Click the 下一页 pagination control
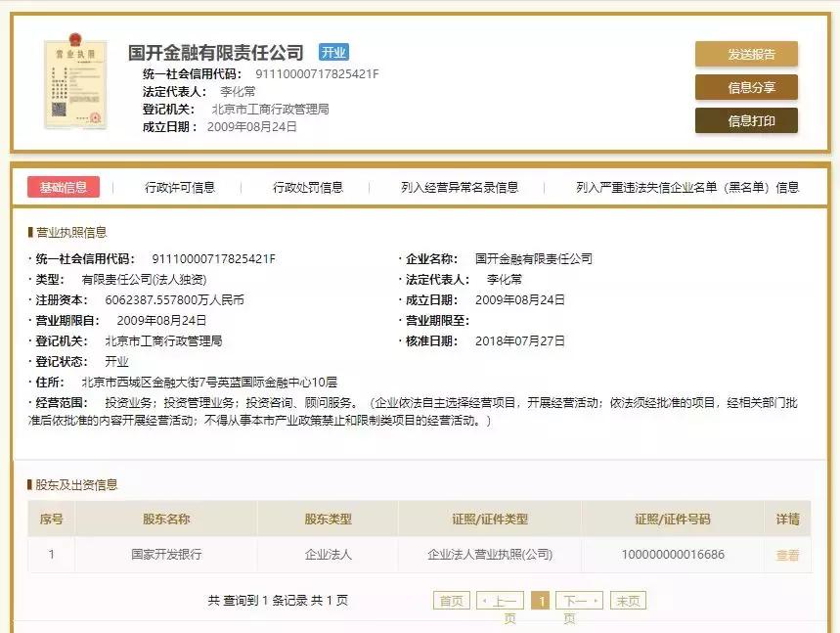The image size is (840, 633). coord(579,600)
